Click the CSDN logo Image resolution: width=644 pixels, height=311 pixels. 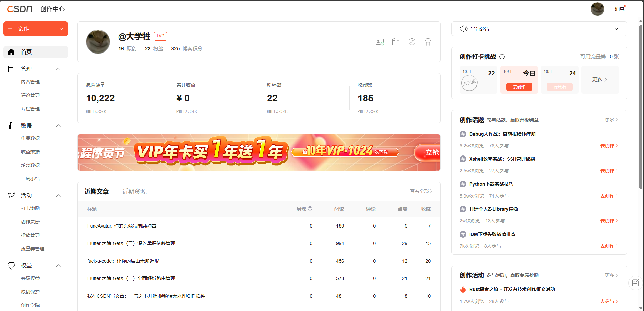(x=20, y=9)
